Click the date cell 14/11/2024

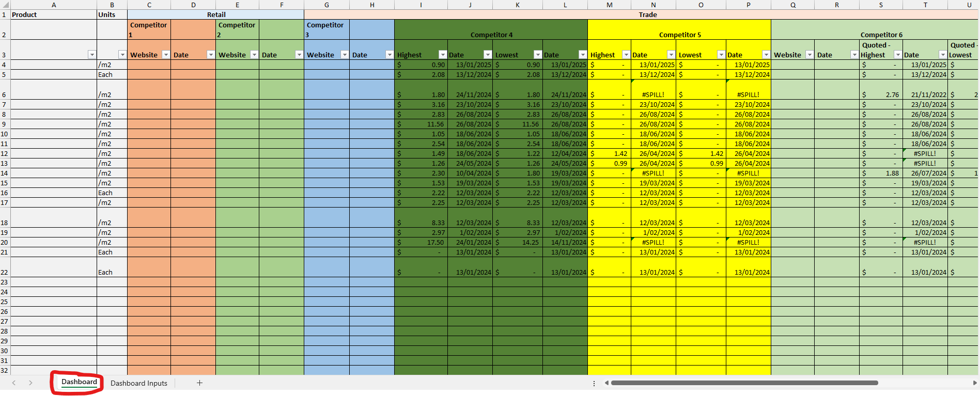pos(565,242)
